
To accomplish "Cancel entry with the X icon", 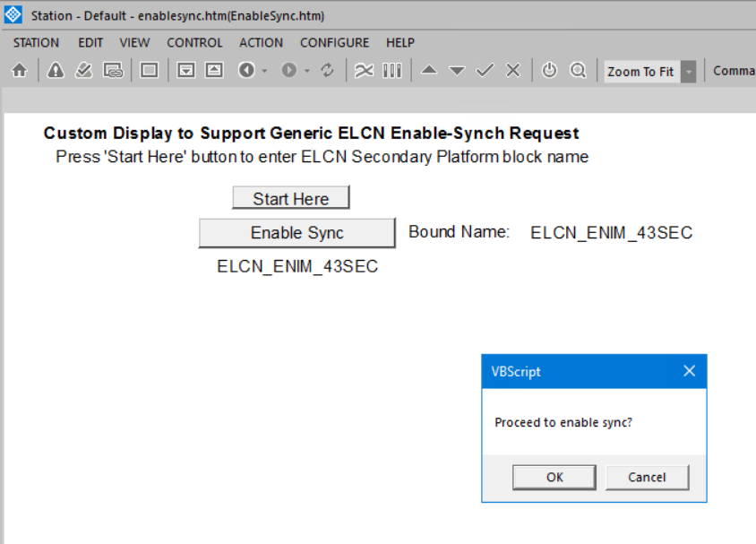I will point(512,70).
